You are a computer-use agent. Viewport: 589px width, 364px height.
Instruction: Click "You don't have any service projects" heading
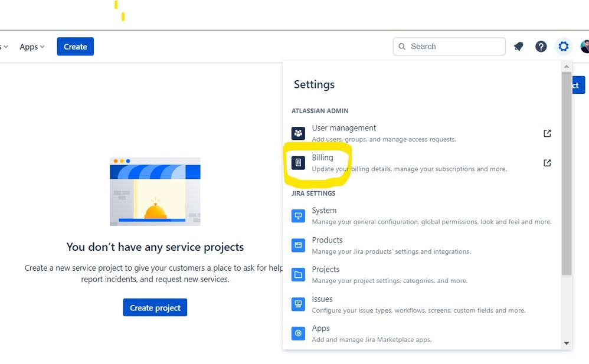(x=155, y=247)
